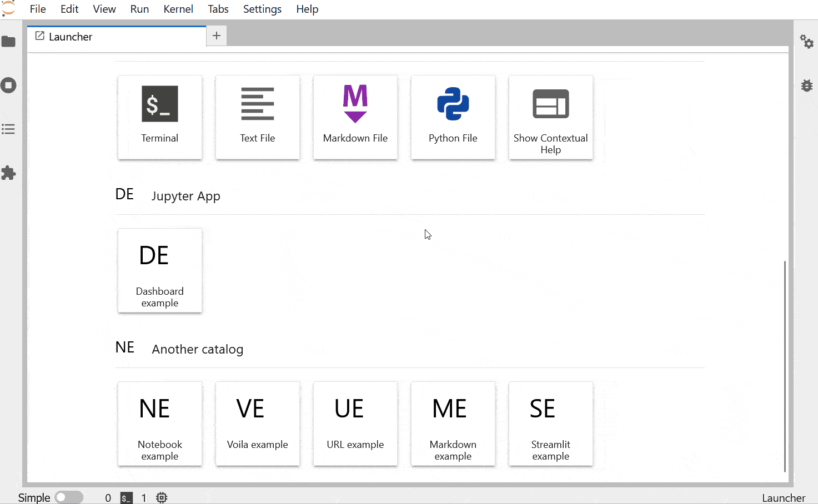
Task: Launch the Notebook example card
Action: pos(160,424)
